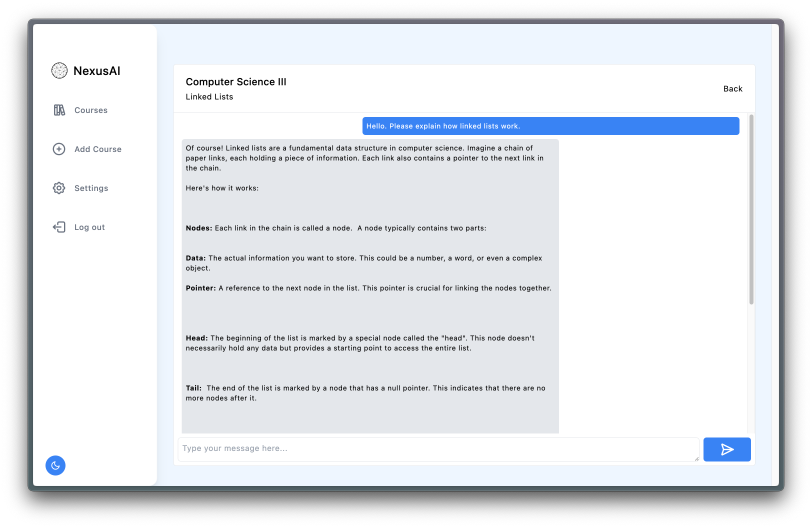The height and width of the screenshot is (528, 812).
Task: Click the chat scrollbar thumb
Action: coord(751,209)
